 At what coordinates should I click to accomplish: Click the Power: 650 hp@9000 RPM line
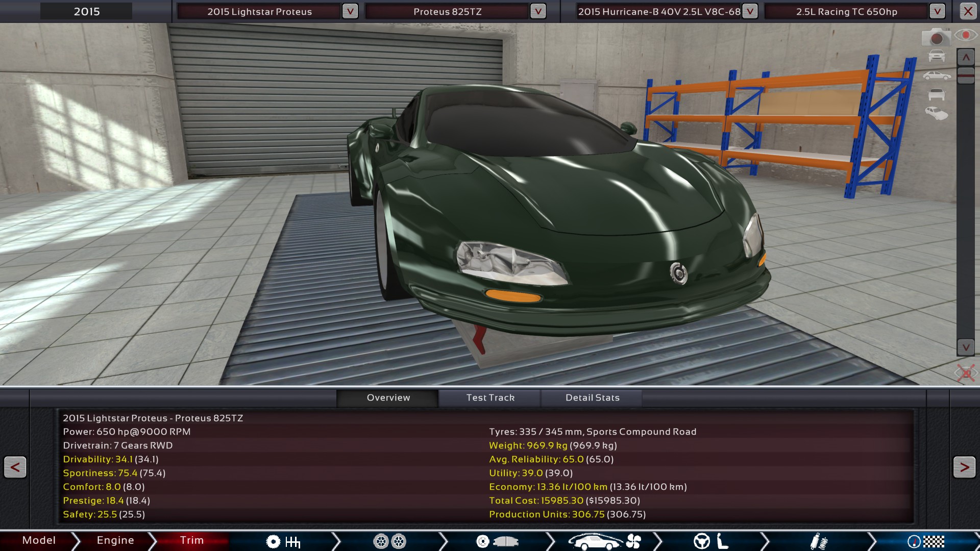pyautogui.click(x=127, y=432)
